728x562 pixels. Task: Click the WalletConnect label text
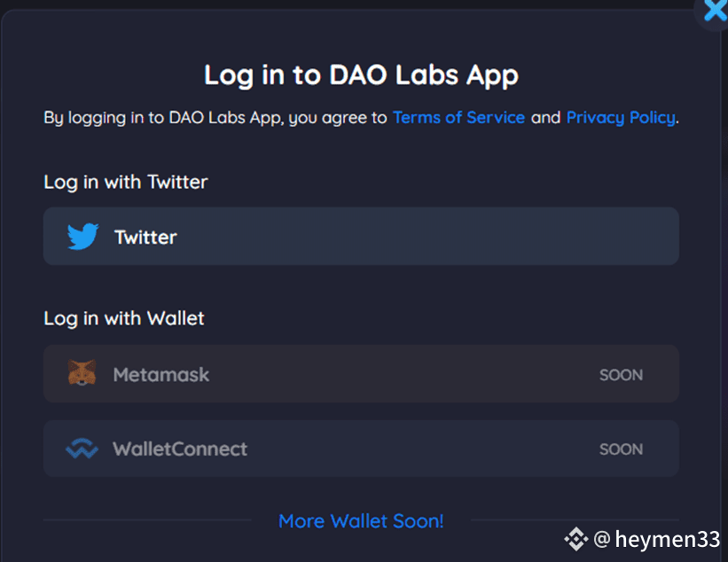(180, 449)
